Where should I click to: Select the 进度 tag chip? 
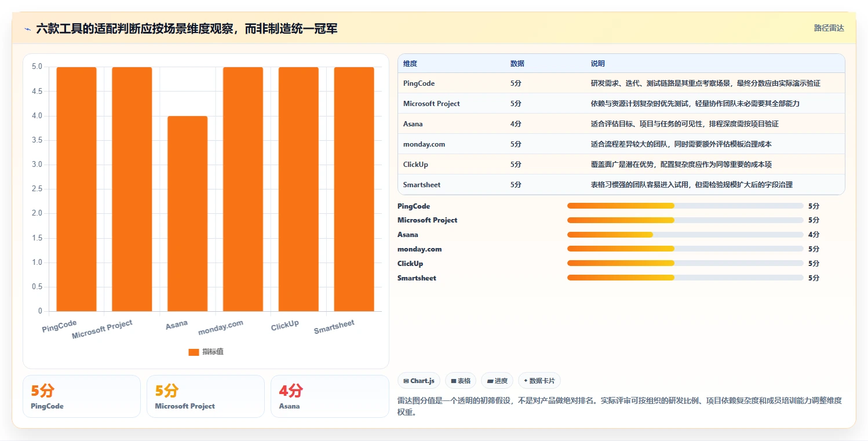point(497,381)
